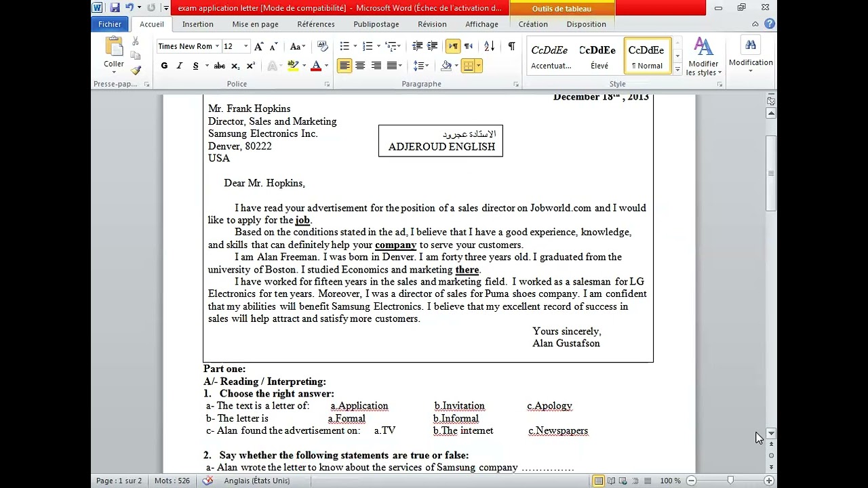Open the Publipostage tab
The height and width of the screenshot is (488, 868).
tap(376, 24)
